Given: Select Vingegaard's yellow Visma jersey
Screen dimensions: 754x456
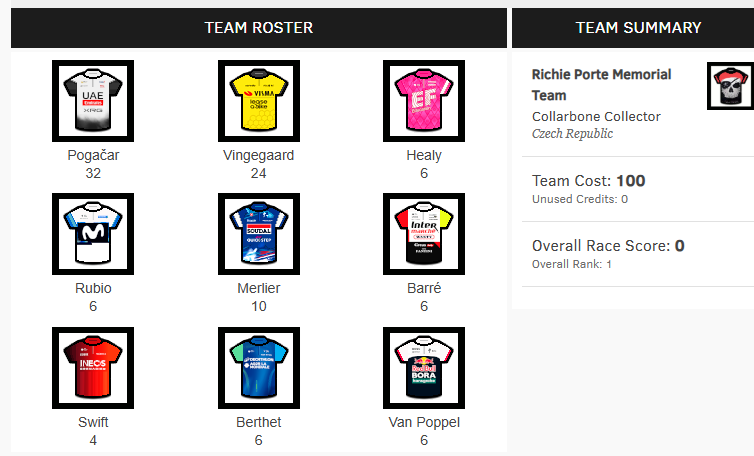Looking at the screenshot, I should click(x=259, y=101).
